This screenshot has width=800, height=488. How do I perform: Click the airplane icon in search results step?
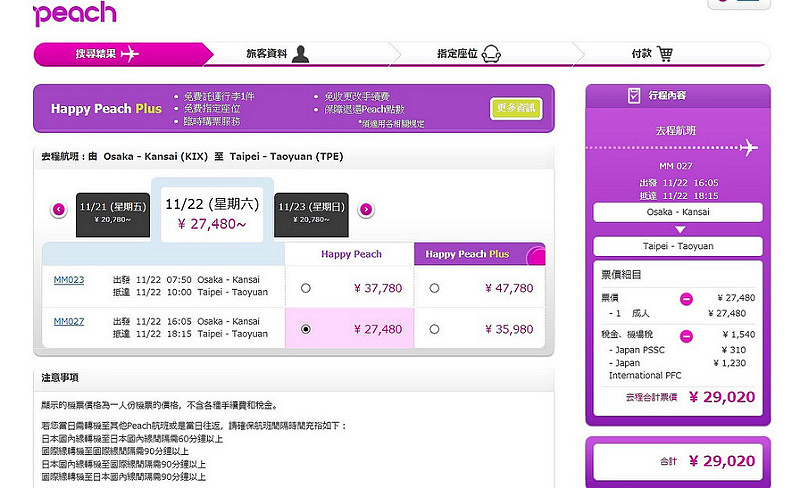(130, 54)
